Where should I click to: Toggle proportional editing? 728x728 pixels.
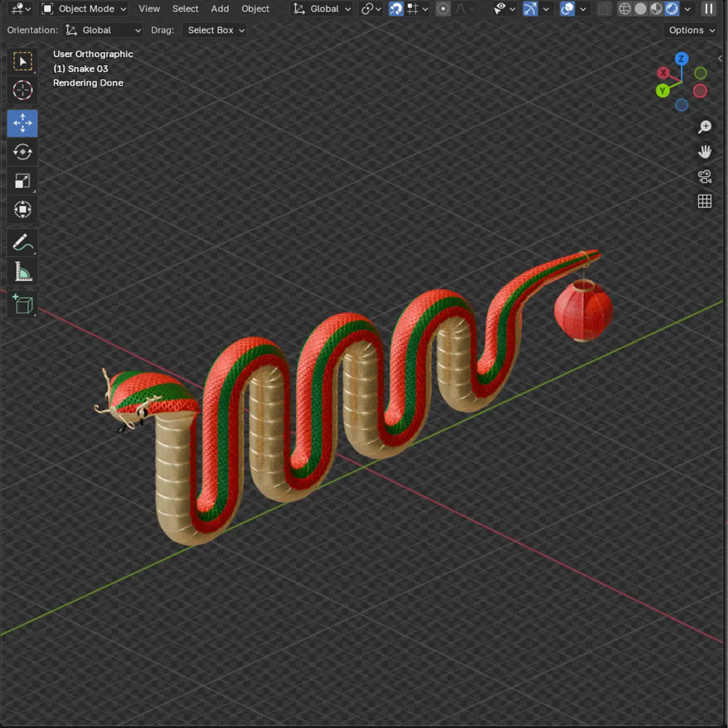pyautogui.click(x=443, y=8)
